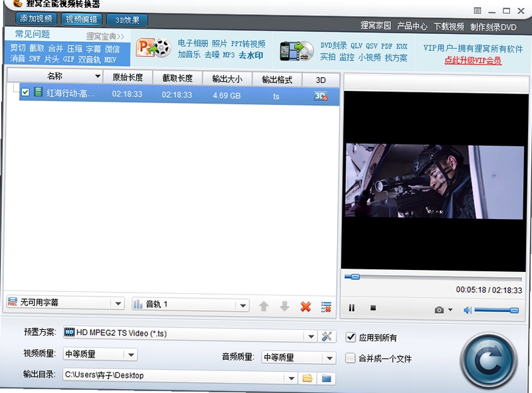Adjust the volume slider
Screen dimensions: 532x393
tap(496, 310)
